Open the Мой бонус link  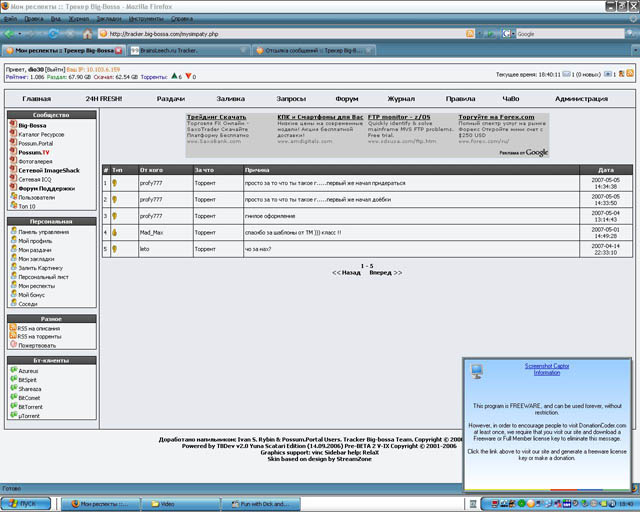pos(31,295)
